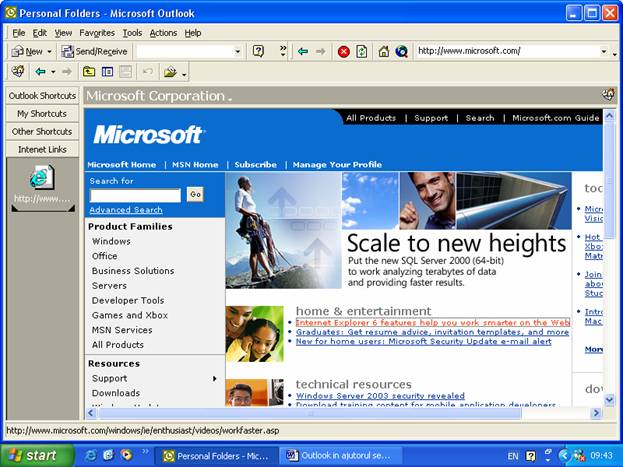The width and height of the screenshot is (623, 467).
Task: Click the EN language indicator
Action: pyautogui.click(x=513, y=456)
